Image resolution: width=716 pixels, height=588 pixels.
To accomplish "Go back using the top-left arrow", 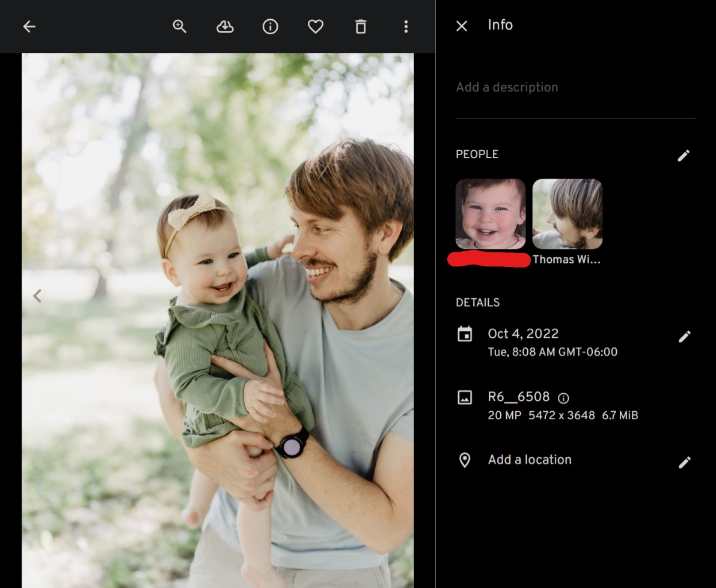I will (29, 26).
